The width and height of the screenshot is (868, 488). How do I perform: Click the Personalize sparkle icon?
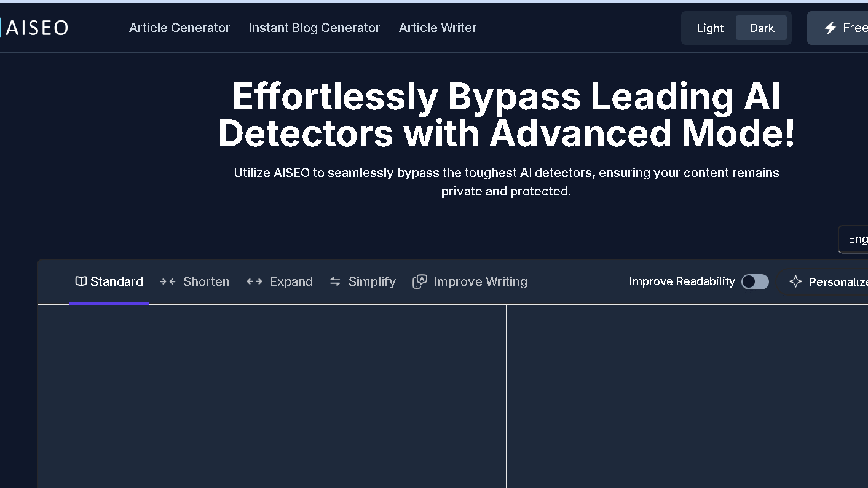pos(795,281)
